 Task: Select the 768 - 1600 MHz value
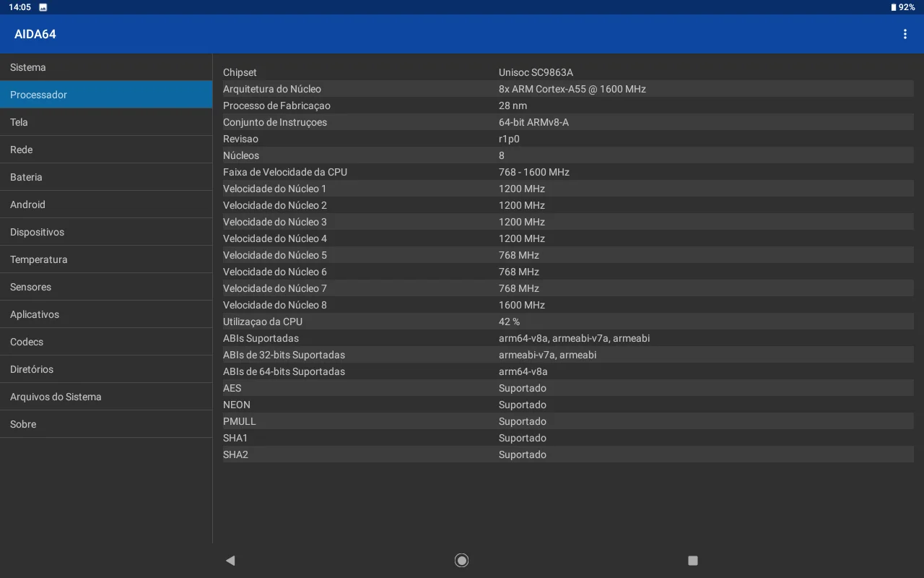tap(534, 172)
